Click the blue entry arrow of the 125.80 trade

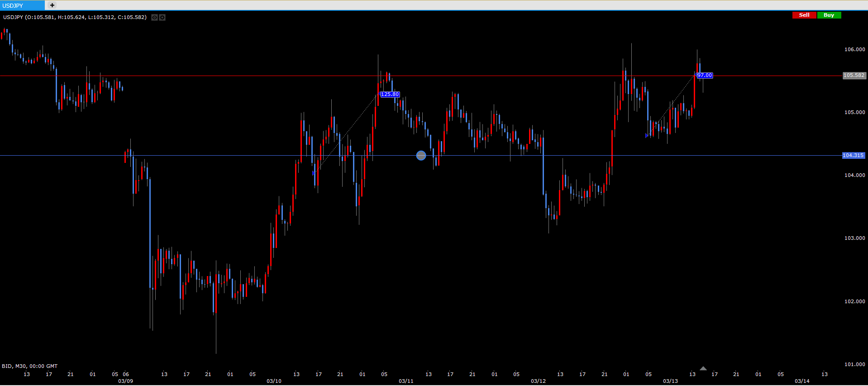point(314,173)
